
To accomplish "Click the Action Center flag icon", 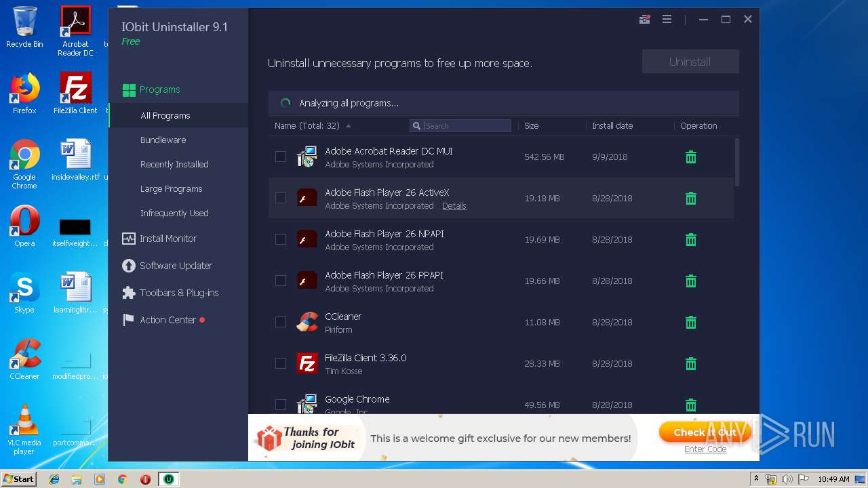I will [x=128, y=320].
